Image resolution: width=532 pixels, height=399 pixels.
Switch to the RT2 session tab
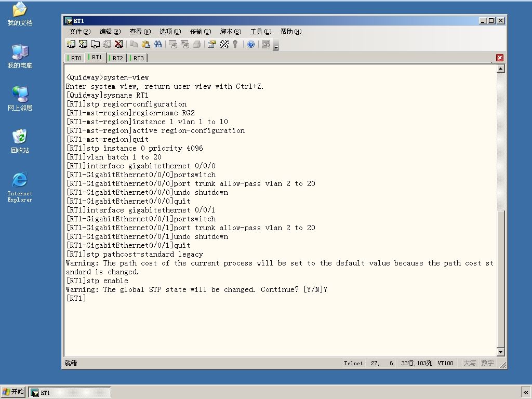[x=116, y=58]
